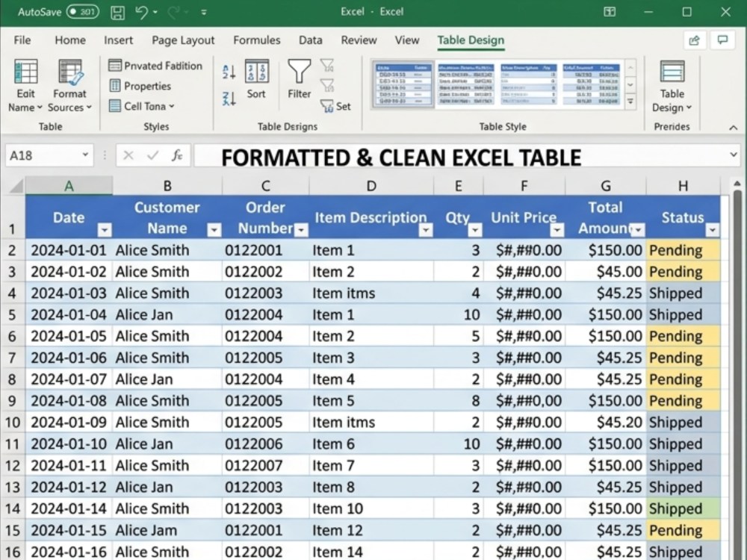Go to the Formules tab

point(257,40)
